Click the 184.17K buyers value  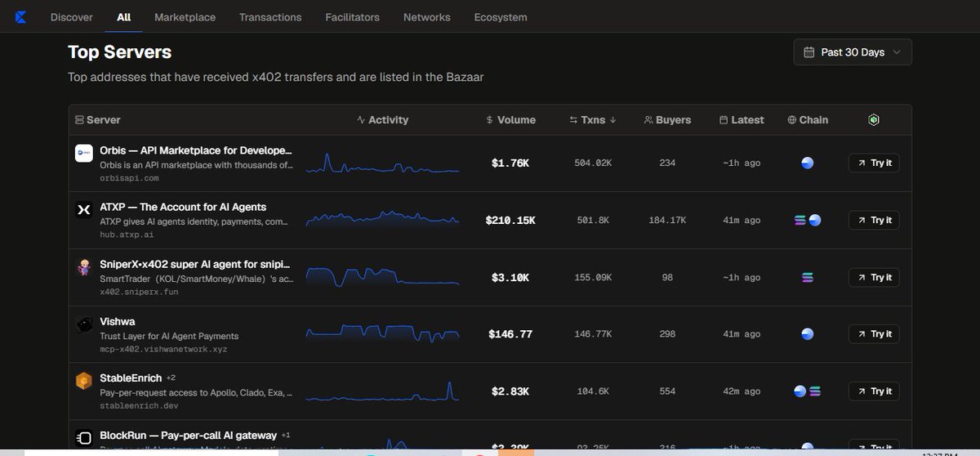coord(667,221)
